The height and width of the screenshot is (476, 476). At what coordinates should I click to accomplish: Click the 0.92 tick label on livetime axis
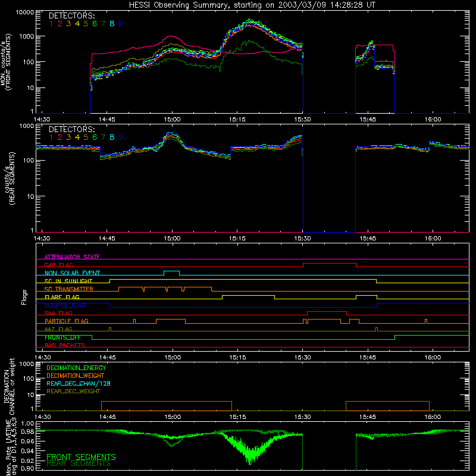[28, 459]
